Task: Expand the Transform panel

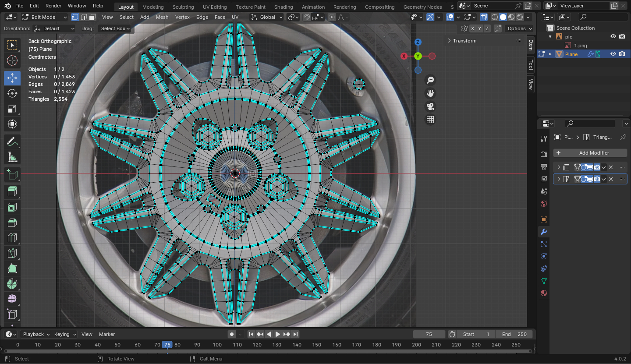Action: (464, 41)
